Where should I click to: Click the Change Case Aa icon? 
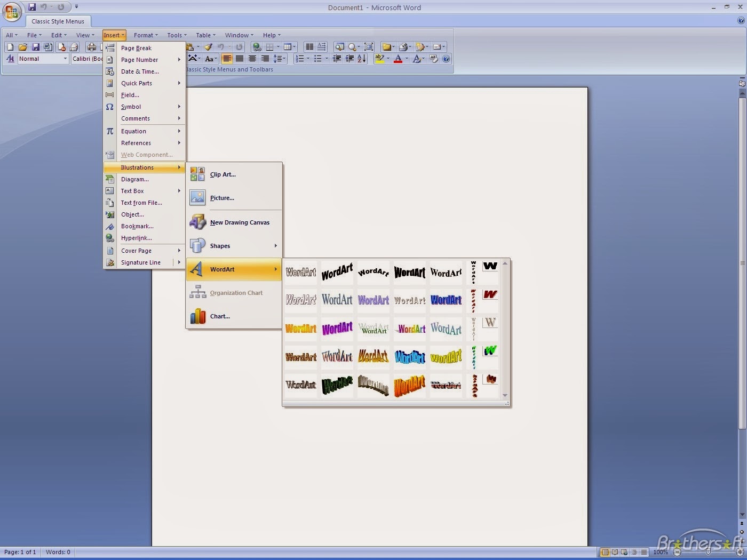pos(209,59)
